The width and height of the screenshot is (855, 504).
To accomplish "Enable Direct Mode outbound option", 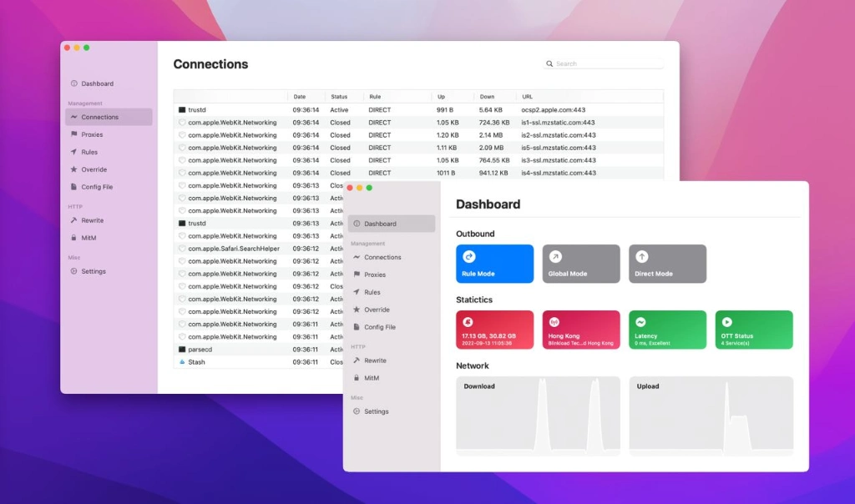I will 667,264.
